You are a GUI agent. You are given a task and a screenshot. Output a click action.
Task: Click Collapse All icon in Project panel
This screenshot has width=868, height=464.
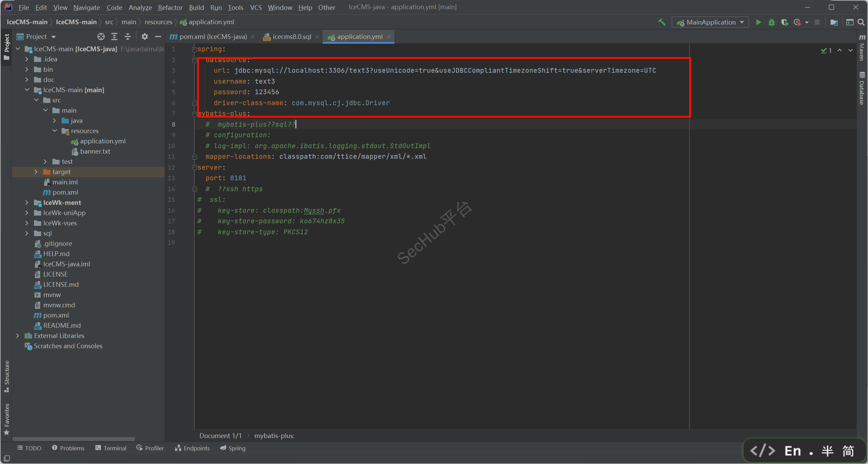(128, 37)
